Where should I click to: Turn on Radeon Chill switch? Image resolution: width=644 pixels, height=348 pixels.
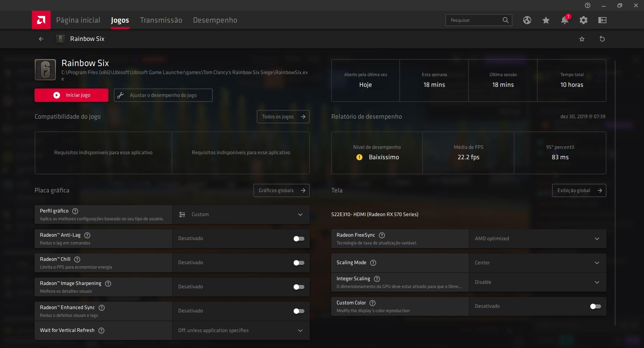(x=298, y=263)
